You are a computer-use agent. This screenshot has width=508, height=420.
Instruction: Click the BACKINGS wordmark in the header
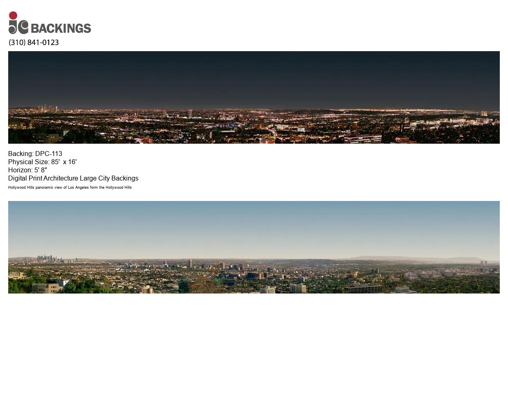[61, 28]
